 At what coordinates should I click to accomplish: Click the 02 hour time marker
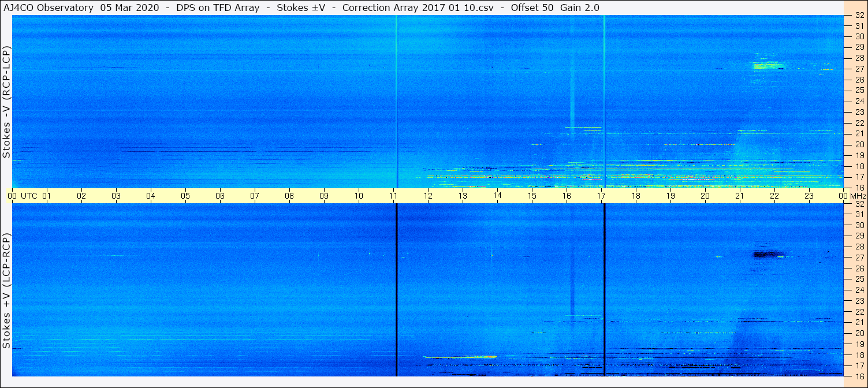tap(81, 196)
